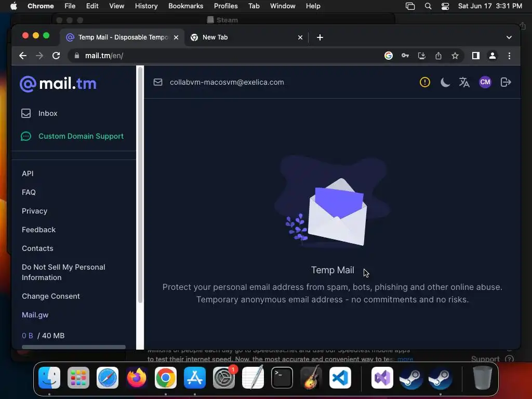Open Chrome's three-dot menu
Viewport: 532px width, 399px height.
coord(509,56)
